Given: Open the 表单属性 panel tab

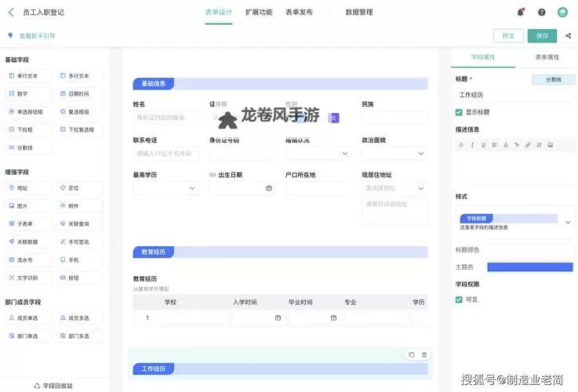Looking at the screenshot, I should pos(547,57).
